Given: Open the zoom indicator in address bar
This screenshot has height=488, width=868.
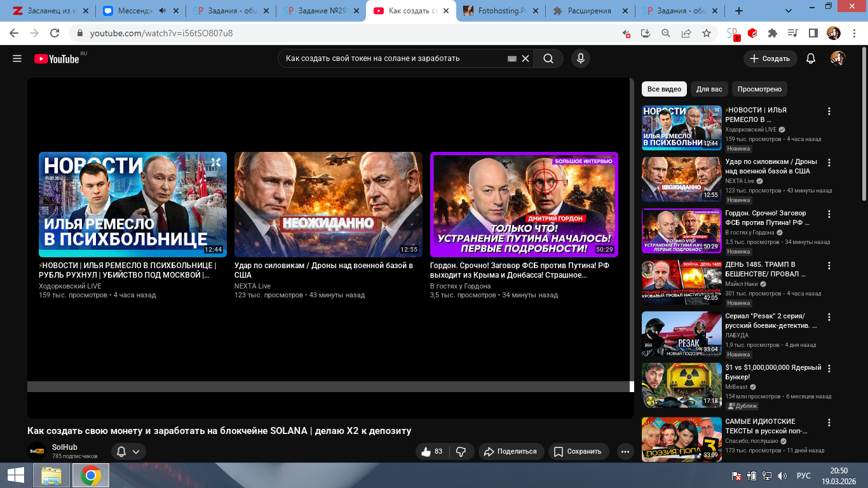Looking at the screenshot, I should (666, 33).
